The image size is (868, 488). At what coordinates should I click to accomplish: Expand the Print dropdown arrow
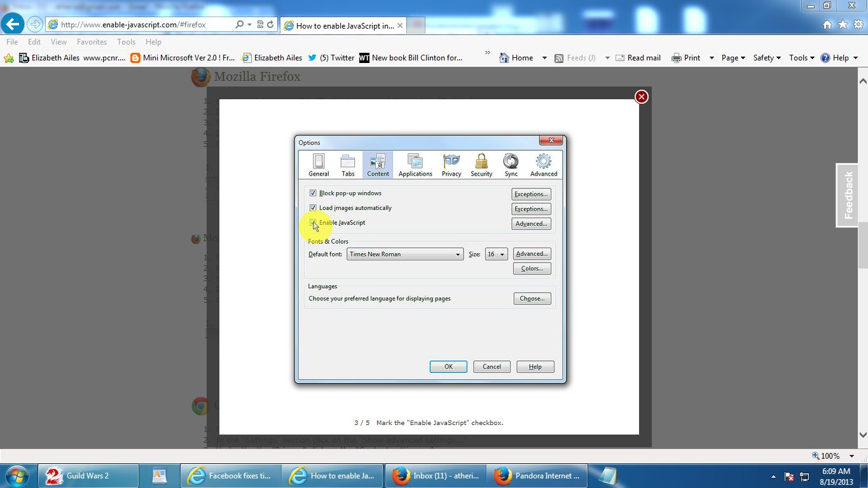(x=712, y=58)
